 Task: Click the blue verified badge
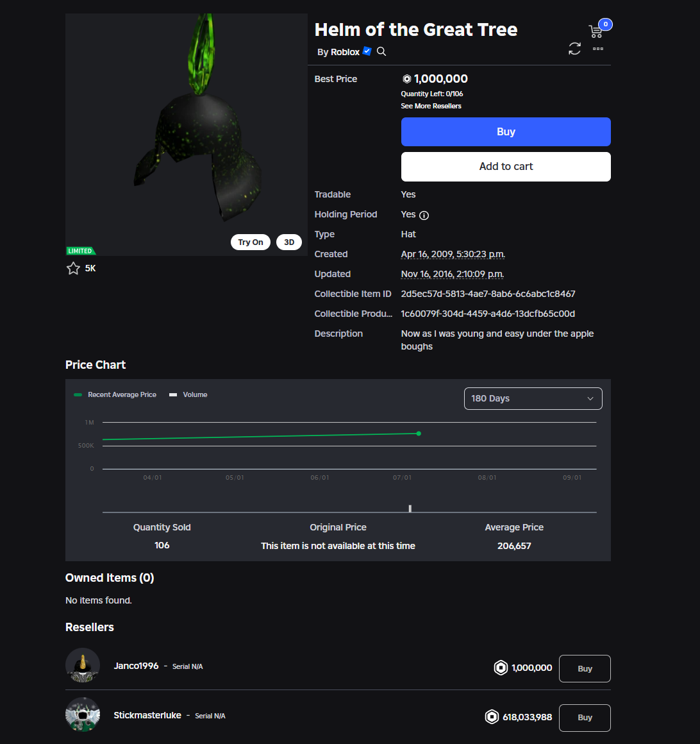point(367,51)
